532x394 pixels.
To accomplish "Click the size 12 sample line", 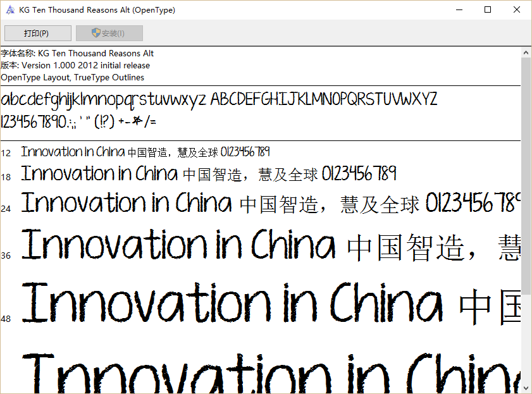I will (x=145, y=152).
